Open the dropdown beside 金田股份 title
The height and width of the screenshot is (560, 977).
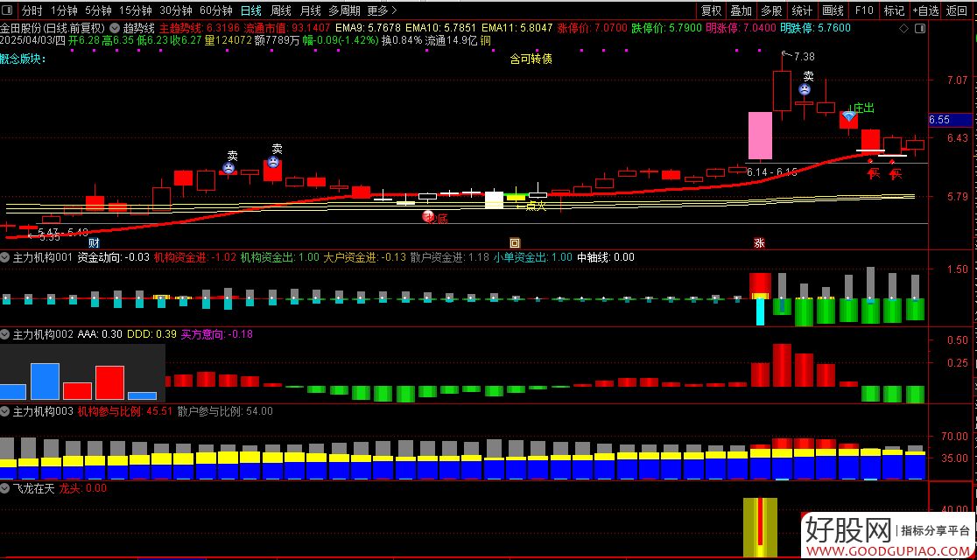[x=115, y=28]
